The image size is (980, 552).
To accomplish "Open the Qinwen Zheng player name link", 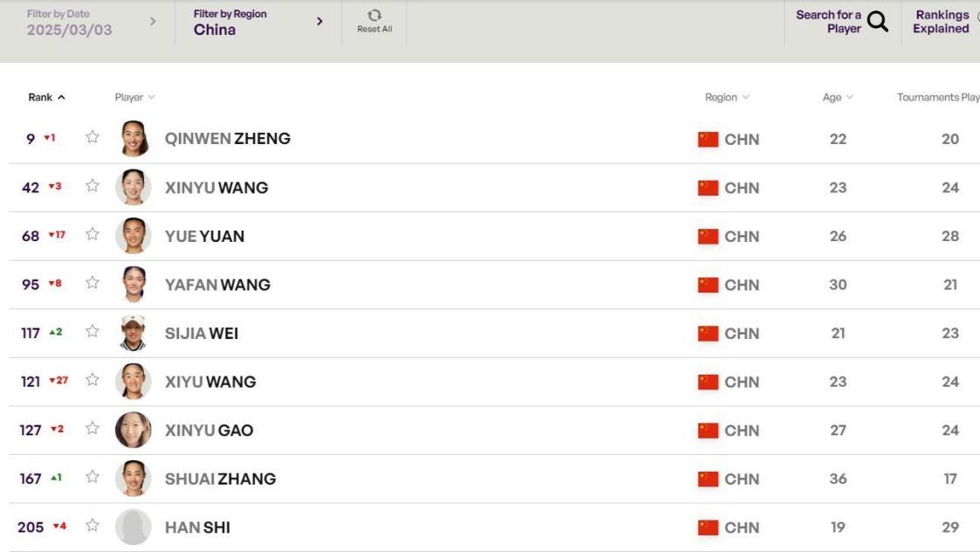I will click(228, 138).
